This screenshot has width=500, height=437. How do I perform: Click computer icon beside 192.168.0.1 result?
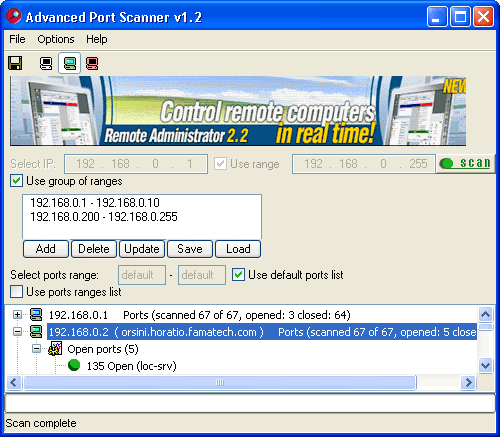[36, 315]
